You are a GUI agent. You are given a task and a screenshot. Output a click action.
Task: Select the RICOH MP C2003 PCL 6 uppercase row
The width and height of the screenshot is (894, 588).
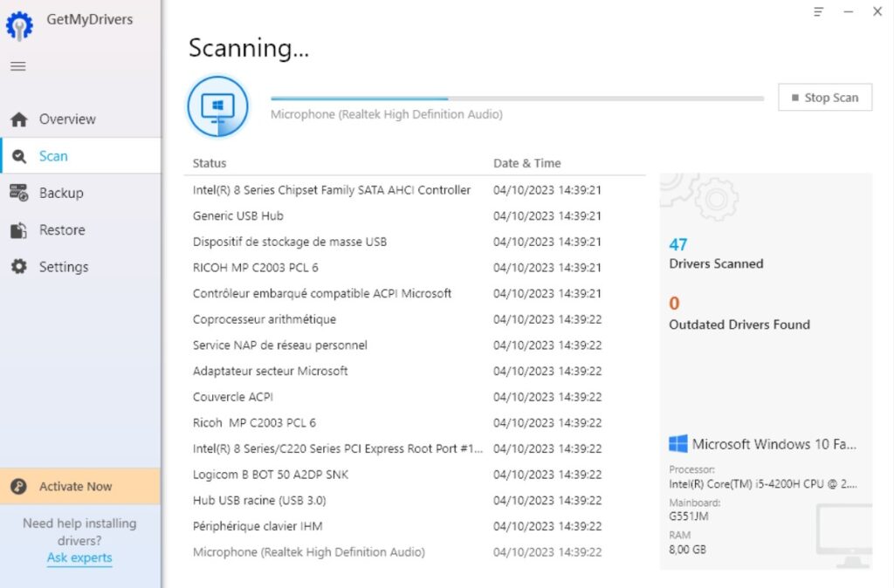coord(415,268)
